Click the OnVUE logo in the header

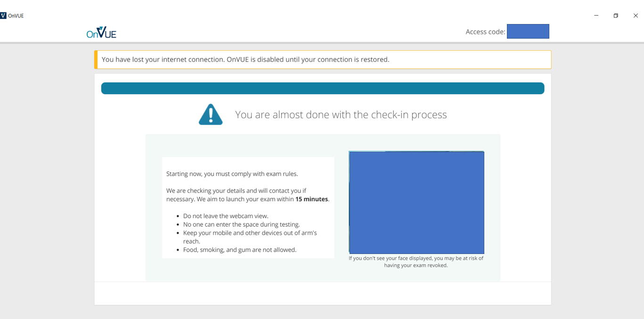[101, 33]
